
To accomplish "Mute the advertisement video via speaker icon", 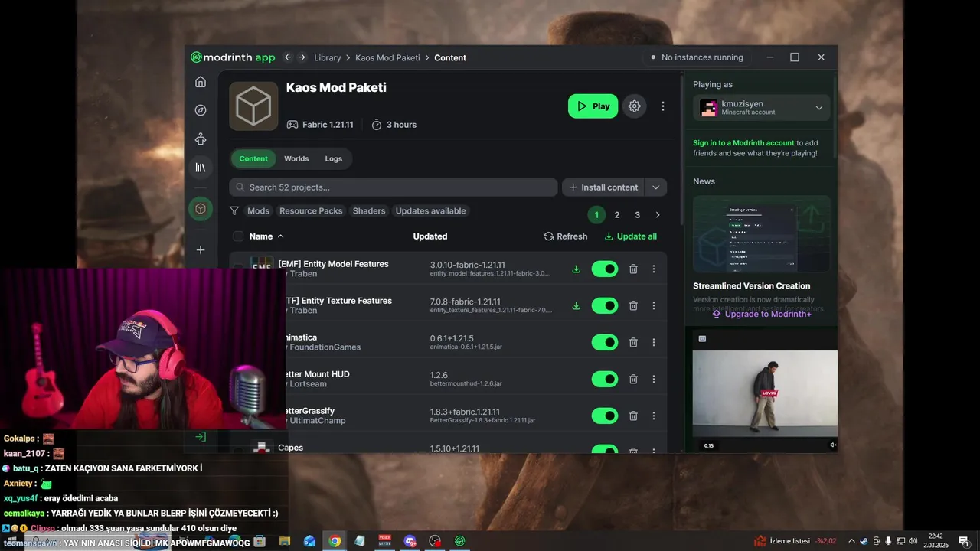I will click(833, 445).
